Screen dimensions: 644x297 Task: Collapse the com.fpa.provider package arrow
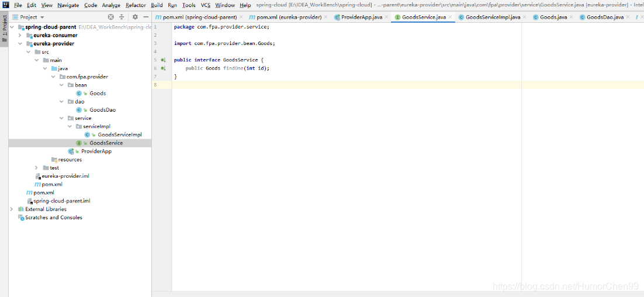[x=53, y=77]
